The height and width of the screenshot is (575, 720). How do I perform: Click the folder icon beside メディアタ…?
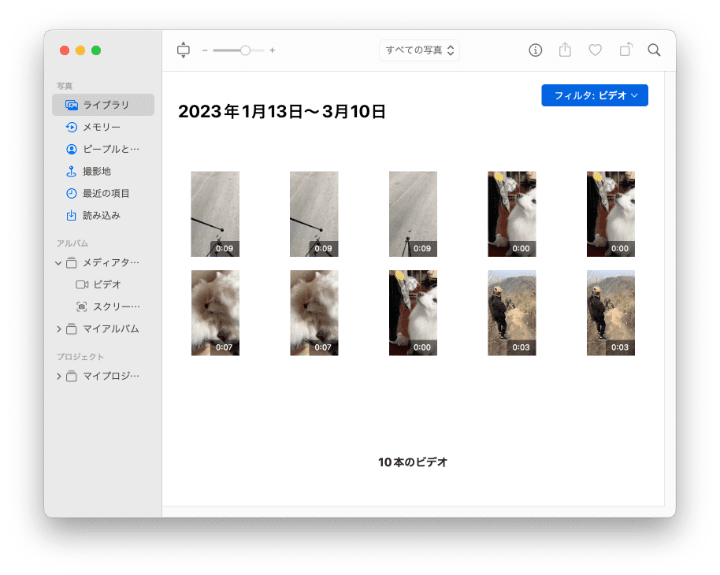tap(71, 263)
